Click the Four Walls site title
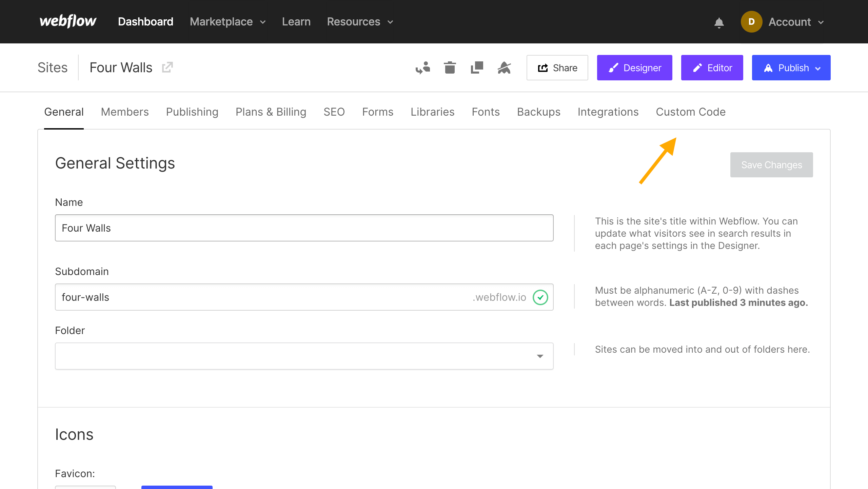Screen dimensions: 868x489 pos(121,67)
